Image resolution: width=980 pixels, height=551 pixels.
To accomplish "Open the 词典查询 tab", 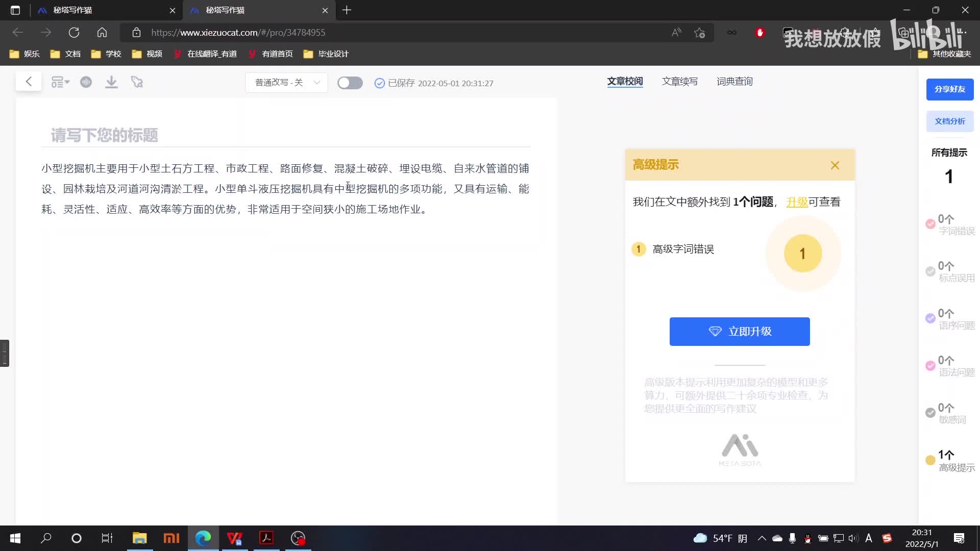I will (734, 81).
